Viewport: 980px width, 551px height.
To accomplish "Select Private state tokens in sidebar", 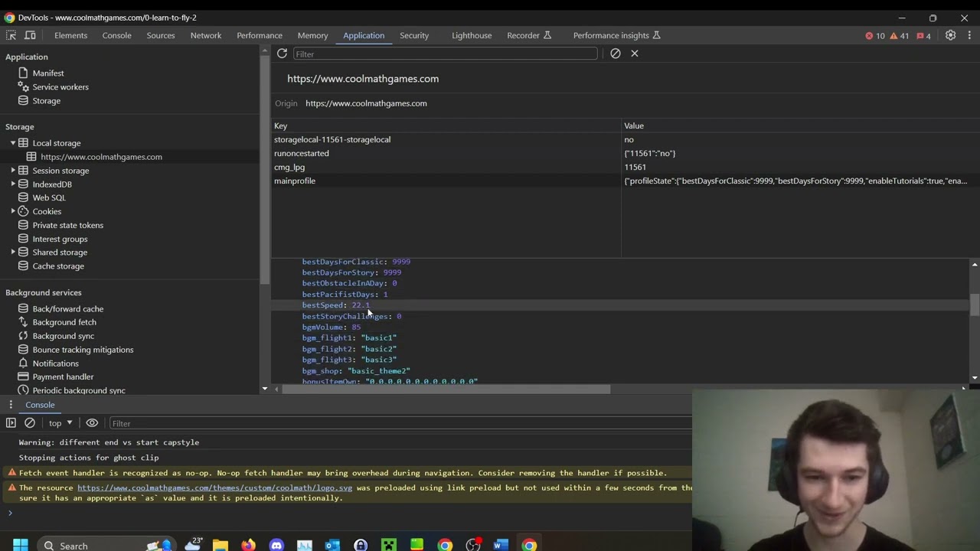I will [68, 225].
